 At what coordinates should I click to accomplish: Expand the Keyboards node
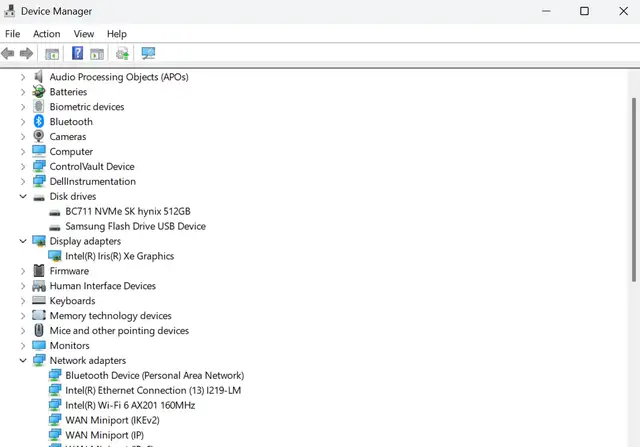pos(23,301)
